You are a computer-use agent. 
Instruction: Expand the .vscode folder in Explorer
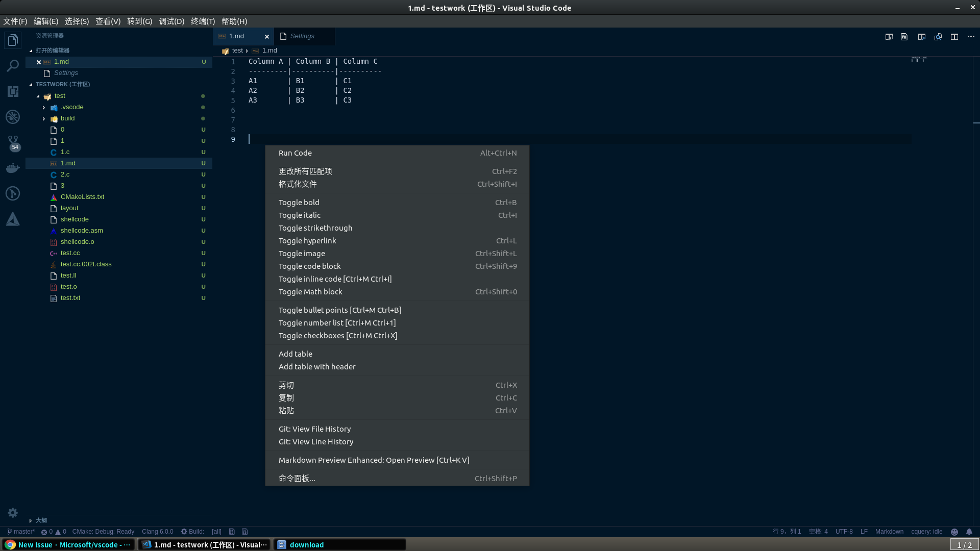point(44,107)
